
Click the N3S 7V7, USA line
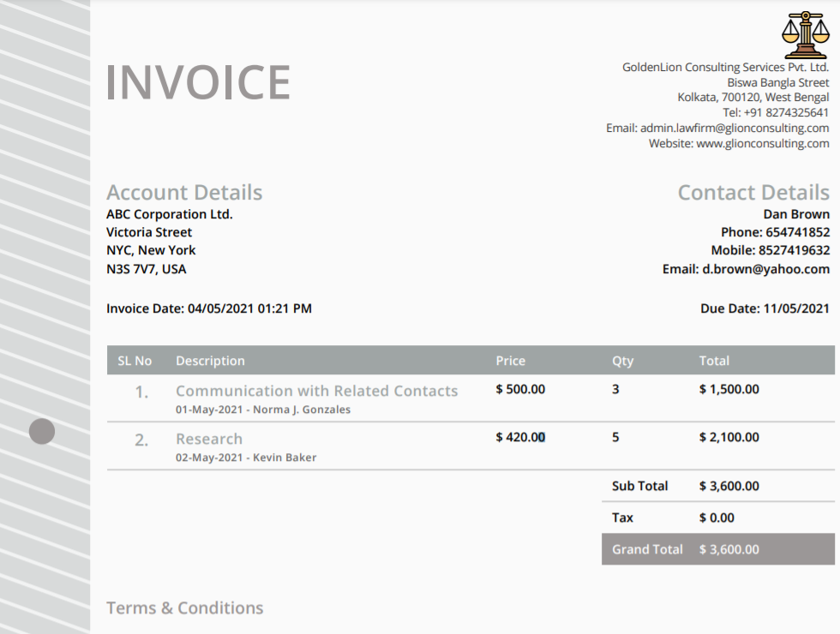tap(147, 269)
